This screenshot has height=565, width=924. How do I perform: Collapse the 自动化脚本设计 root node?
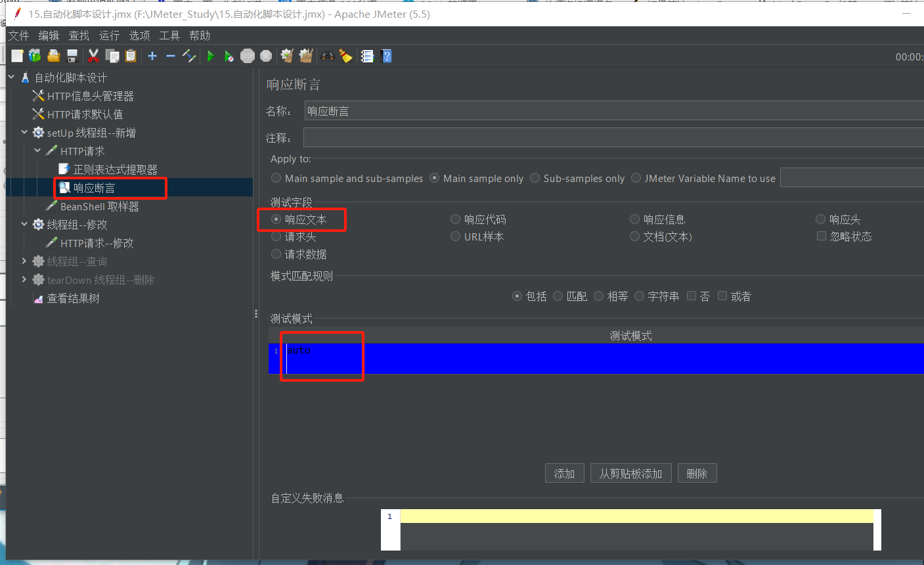(x=12, y=78)
